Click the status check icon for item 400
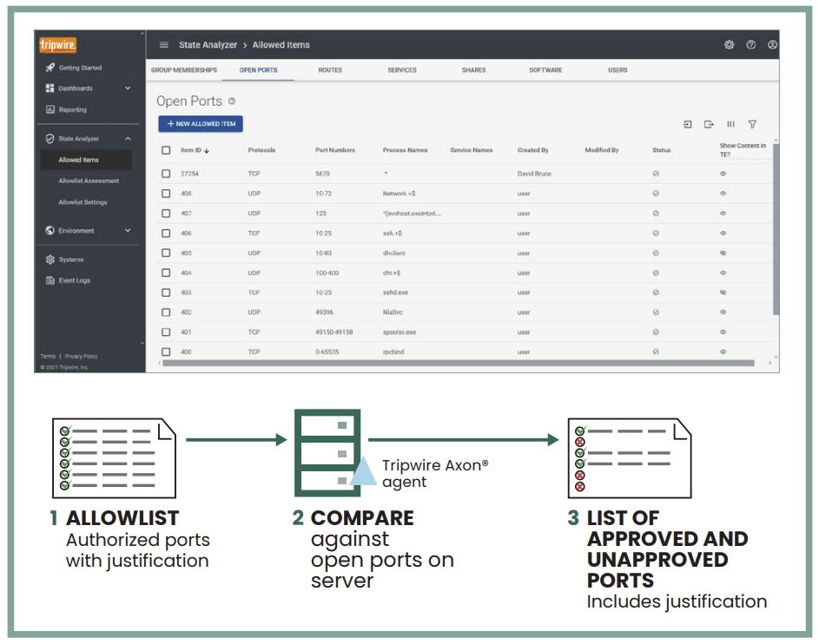 click(656, 352)
